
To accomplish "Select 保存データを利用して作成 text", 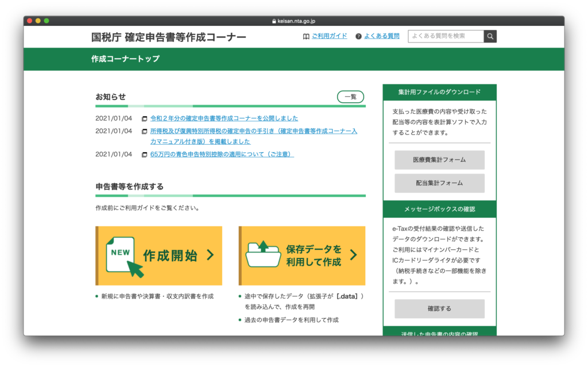I will pyautogui.click(x=314, y=255).
